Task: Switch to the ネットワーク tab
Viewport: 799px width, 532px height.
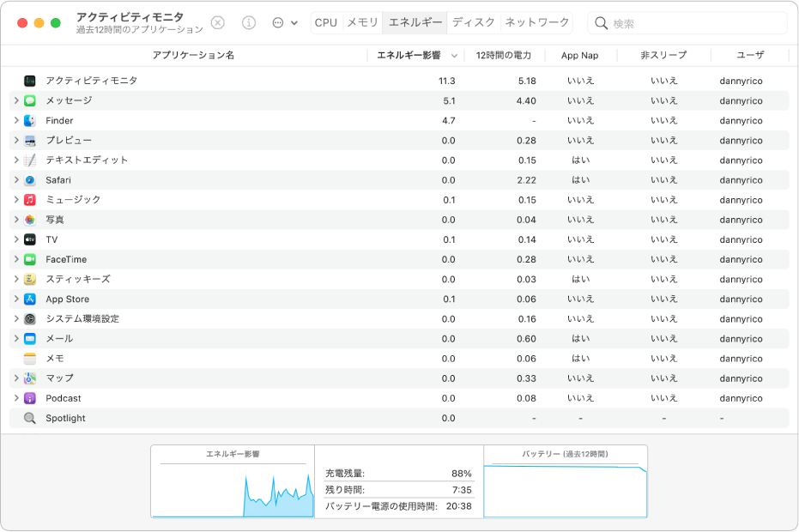Action: tap(536, 23)
